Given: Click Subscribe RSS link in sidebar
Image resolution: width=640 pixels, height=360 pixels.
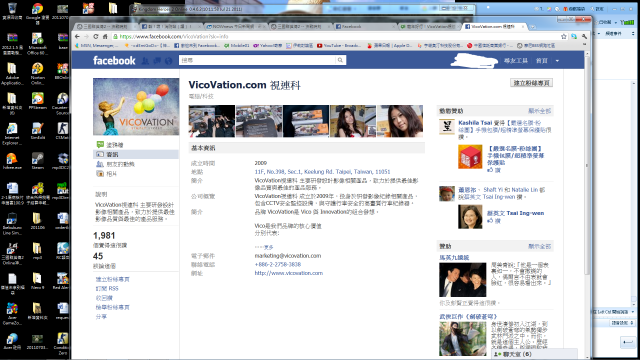Looking at the screenshot, I should coord(107,289).
